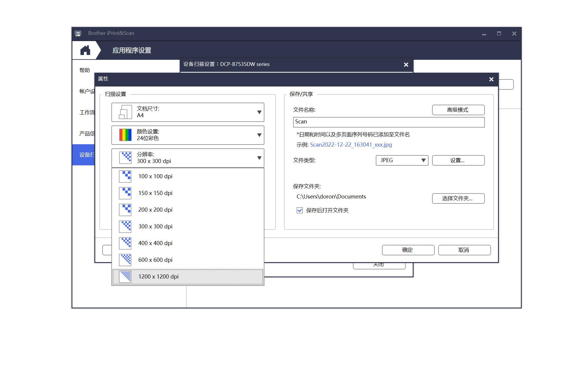The height and width of the screenshot is (365, 588).
Task: Click the icon beside 1200 x 1200 dpi
Action: coord(125,277)
